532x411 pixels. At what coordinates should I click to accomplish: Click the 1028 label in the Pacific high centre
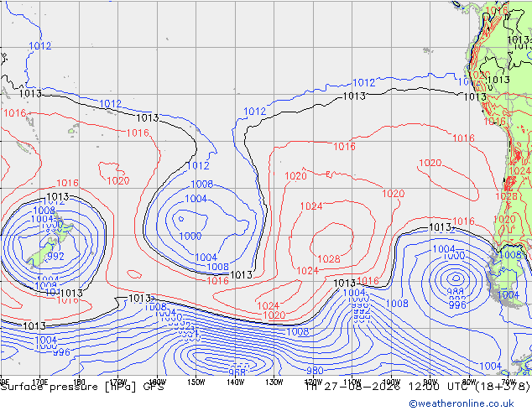pos(329,259)
